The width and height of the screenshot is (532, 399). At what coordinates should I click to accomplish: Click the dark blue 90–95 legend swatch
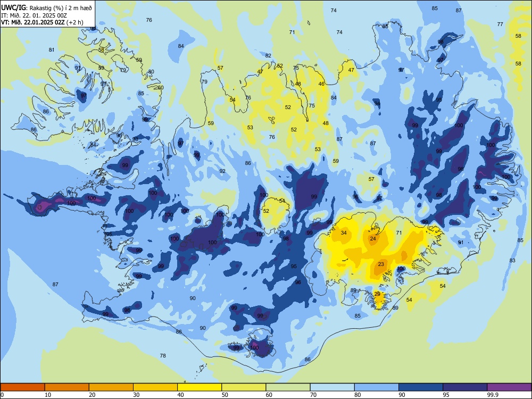pos(421,387)
